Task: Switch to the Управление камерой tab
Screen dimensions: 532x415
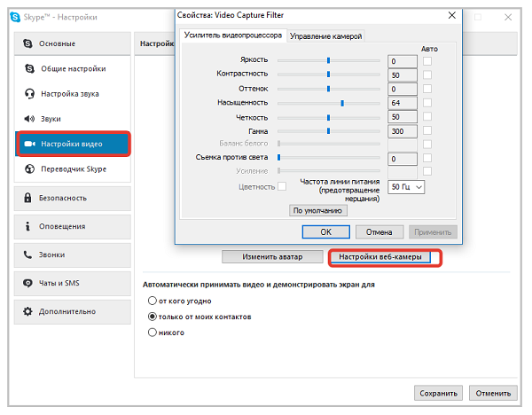Action: coord(326,35)
